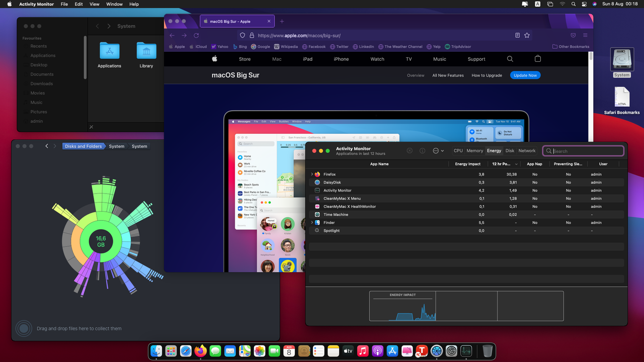
Task: Click the DaisyDisk collector drop target circle
Action: tap(23, 328)
